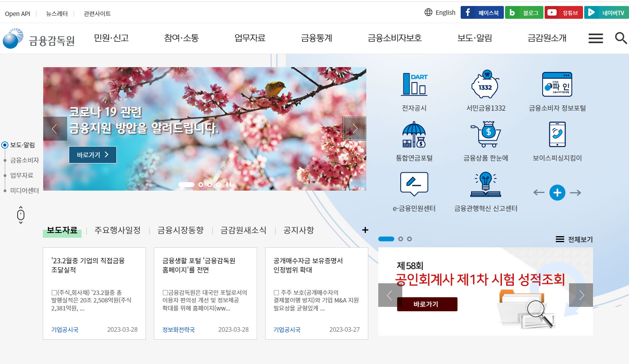Select third promo banner page dot
The width and height of the screenshot is (629, 364).
click(409, 239)
